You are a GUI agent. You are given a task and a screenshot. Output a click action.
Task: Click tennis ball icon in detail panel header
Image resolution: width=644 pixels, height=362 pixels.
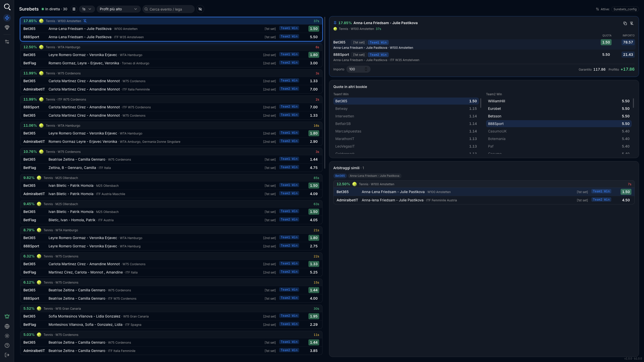pos(335,29)
